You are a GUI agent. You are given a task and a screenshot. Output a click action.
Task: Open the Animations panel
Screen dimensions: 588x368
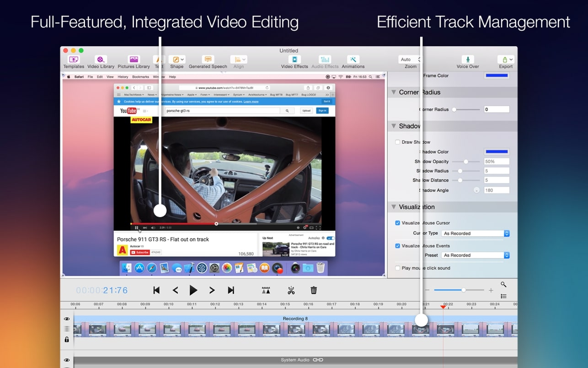[353, 60]
